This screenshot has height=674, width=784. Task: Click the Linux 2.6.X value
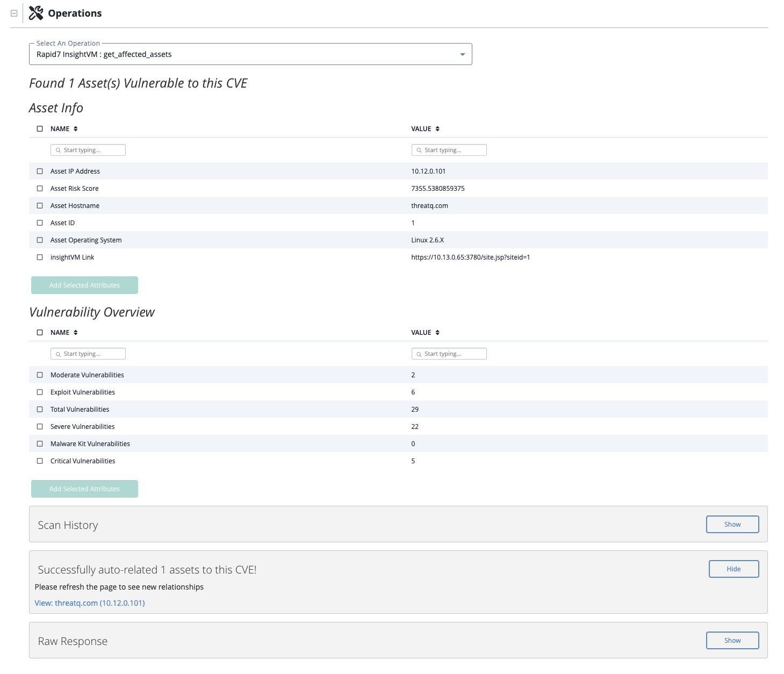click(428, 240)
